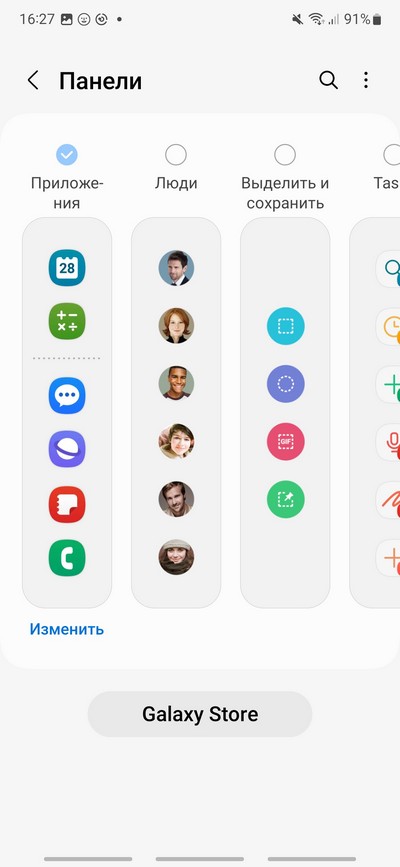Go back using the left chevron
This screenshot has height=867, width=400.
point(33,80)
